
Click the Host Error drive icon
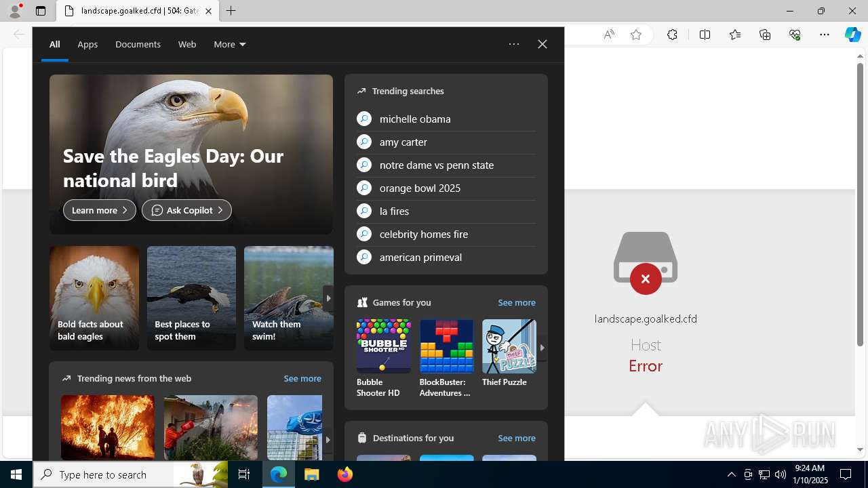(x=646, y=262)
